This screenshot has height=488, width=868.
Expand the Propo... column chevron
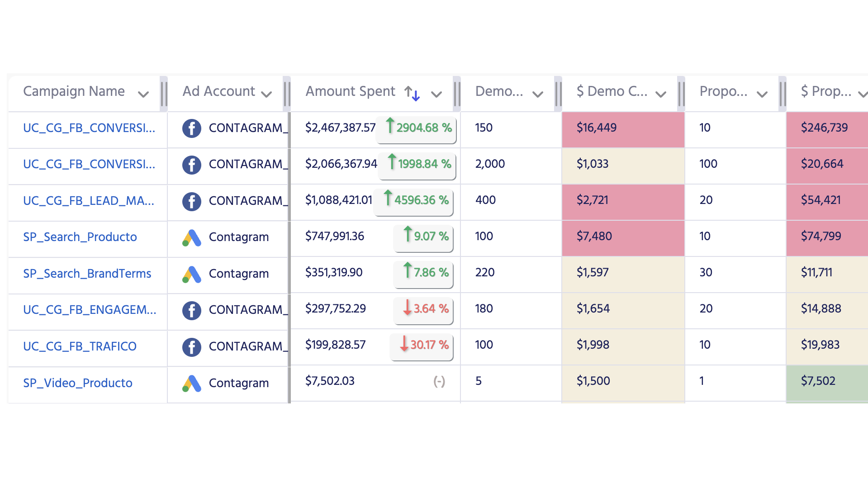click(762, 94)
